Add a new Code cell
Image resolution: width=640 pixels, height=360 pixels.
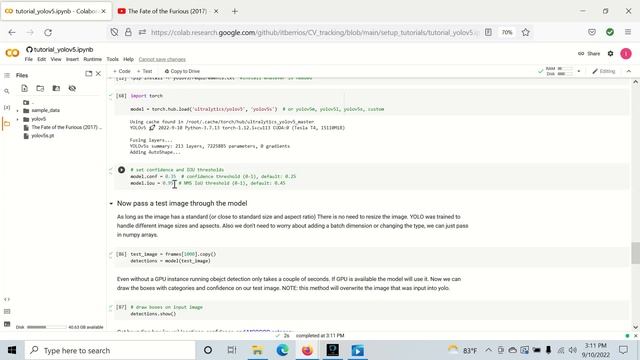tap(122, 71)
